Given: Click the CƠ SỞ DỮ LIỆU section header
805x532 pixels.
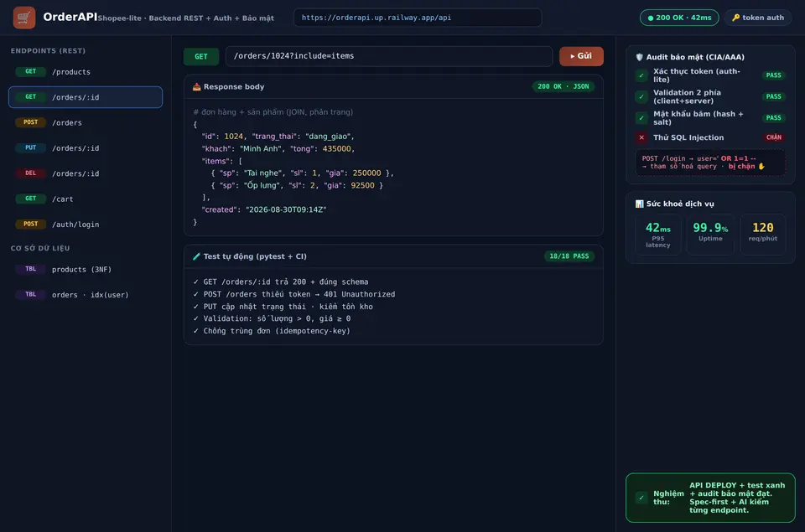Looking at the screenshot, I should coord(40,248).
